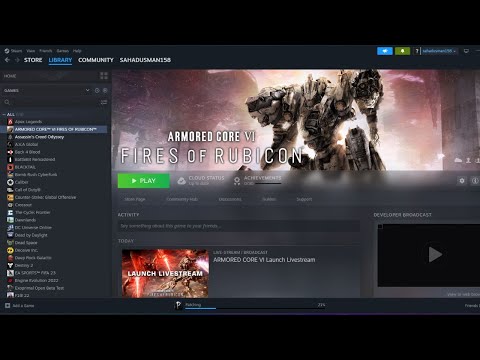Switch to Big Picture mode monitor icon
Image resolution: width=480 pixels, height=360 pixels.
(x=466, y=51)
